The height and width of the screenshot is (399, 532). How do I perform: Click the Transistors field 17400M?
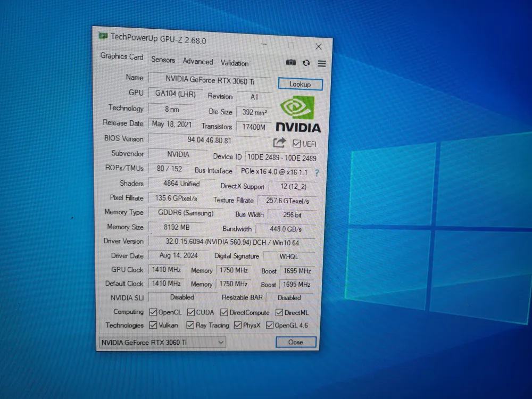(254, 127)
